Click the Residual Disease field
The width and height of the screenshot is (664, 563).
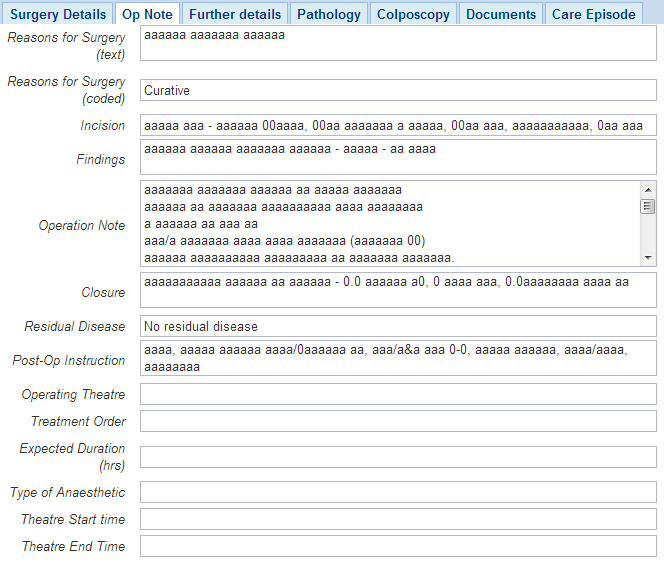[398, 326]
